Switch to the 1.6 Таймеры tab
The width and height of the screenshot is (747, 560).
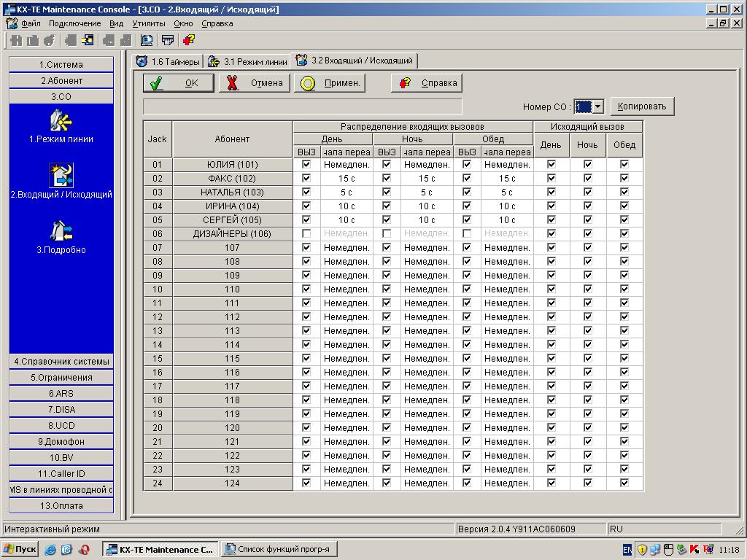coord(169,61)
